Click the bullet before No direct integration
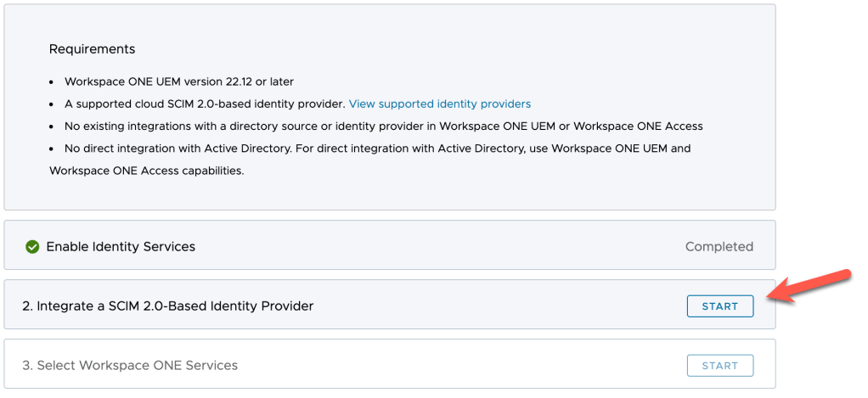This screenshot has width=868, height=398. pos(53,149)
